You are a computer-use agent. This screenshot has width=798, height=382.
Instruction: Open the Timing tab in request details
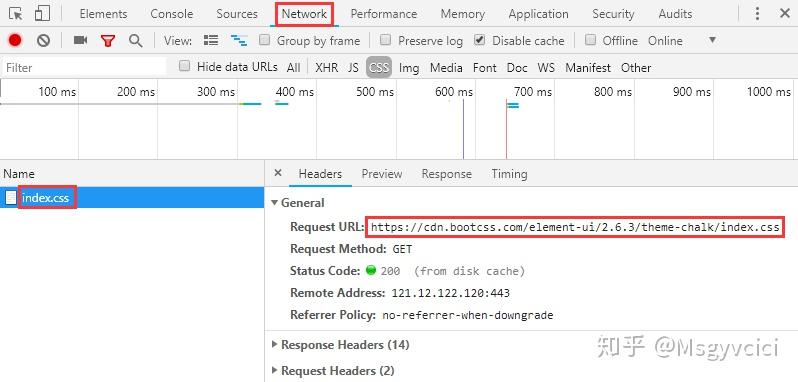click(509, 174)
